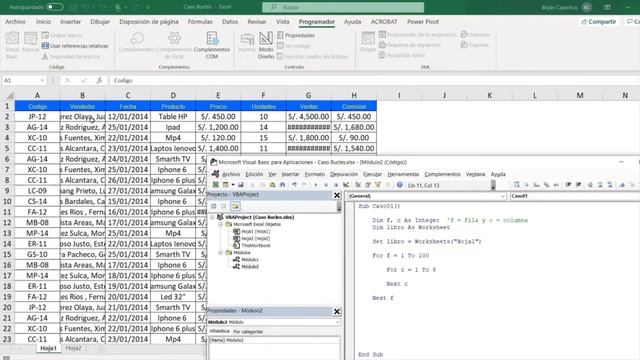Open the Herramientas menu in the VBA editor
Screen dimensions: 640x360
tap(403, 174)
